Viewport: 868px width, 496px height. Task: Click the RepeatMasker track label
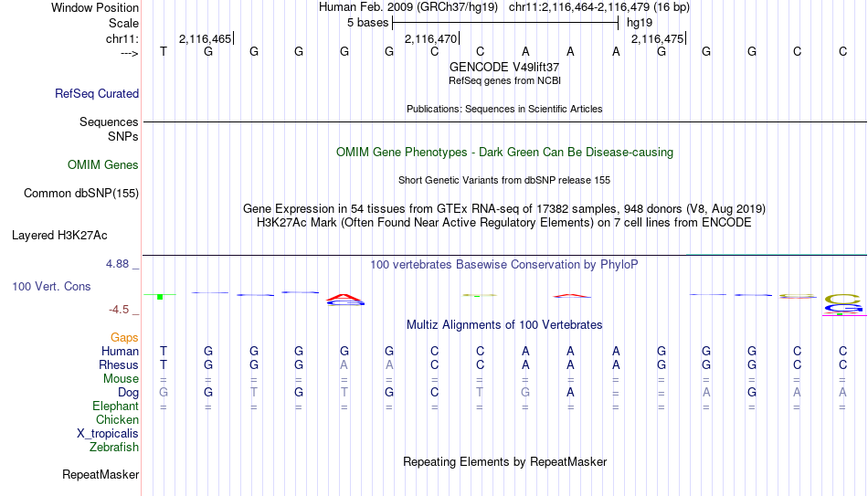(x=101, y=474)
